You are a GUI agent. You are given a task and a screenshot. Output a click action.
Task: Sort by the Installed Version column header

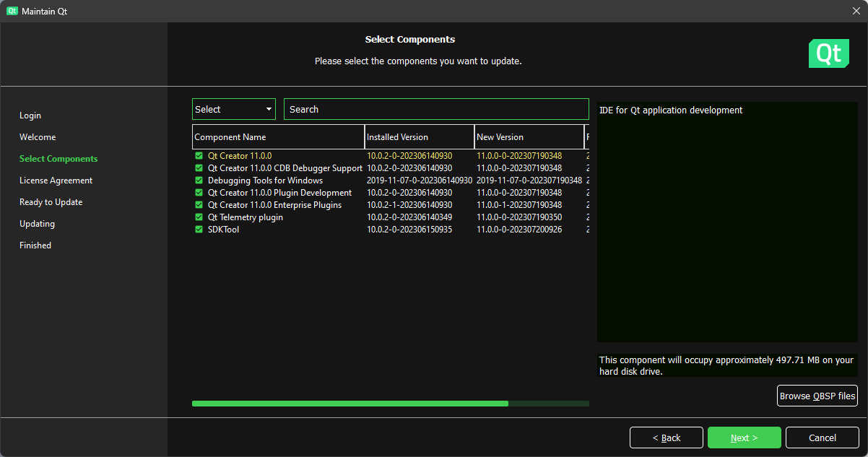tap(420, 137)
